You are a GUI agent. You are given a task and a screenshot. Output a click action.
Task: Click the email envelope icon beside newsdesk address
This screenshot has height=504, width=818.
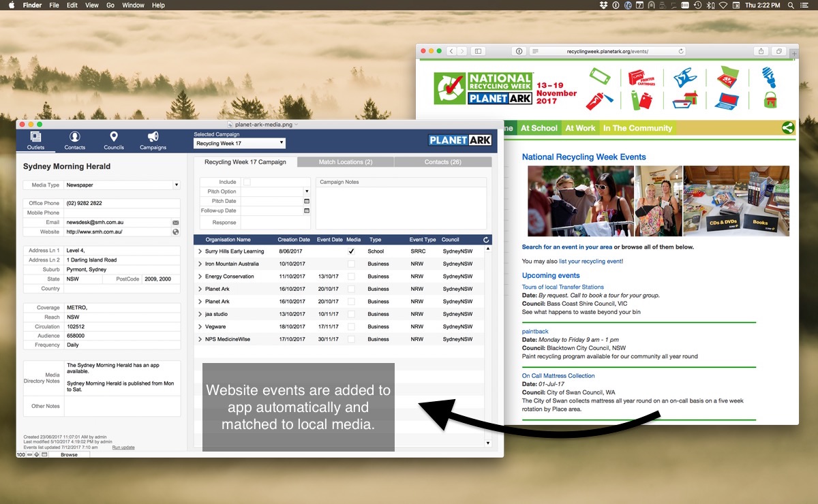[x=175, y=223]
